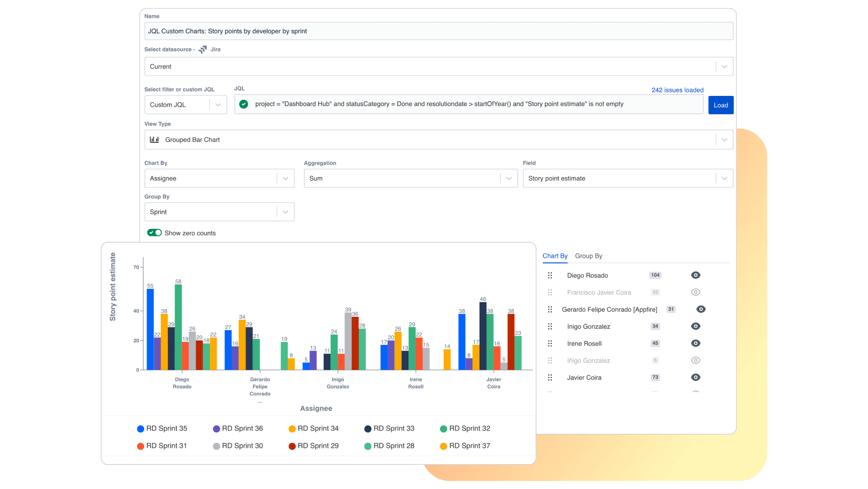Click the Jira datasource icon

202,50
